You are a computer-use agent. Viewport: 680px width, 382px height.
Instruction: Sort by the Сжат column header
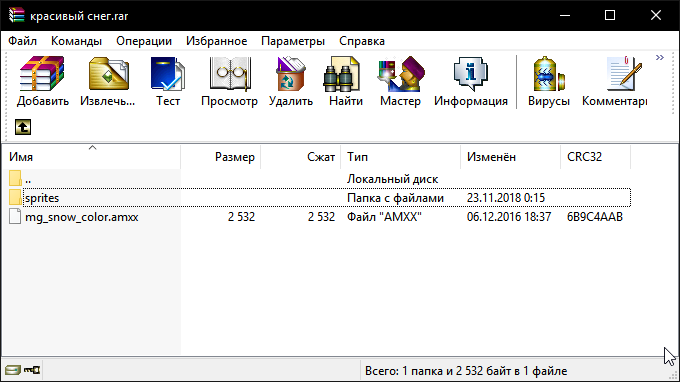(301, 157)
